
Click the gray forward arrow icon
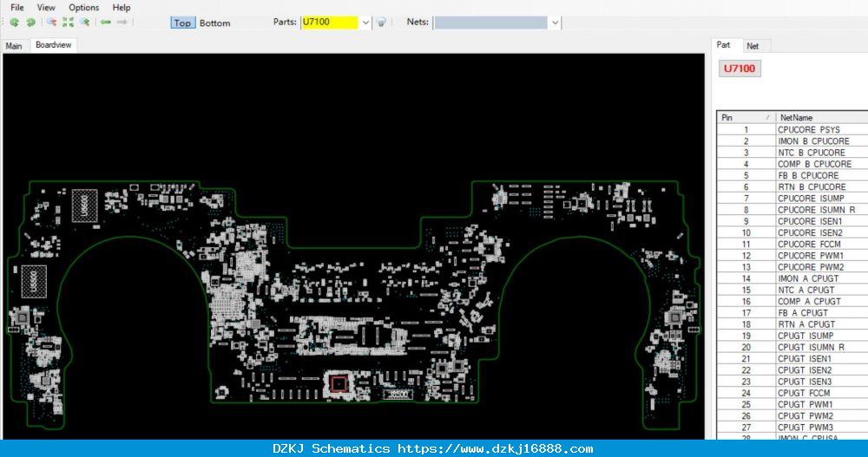pos(122,23)
